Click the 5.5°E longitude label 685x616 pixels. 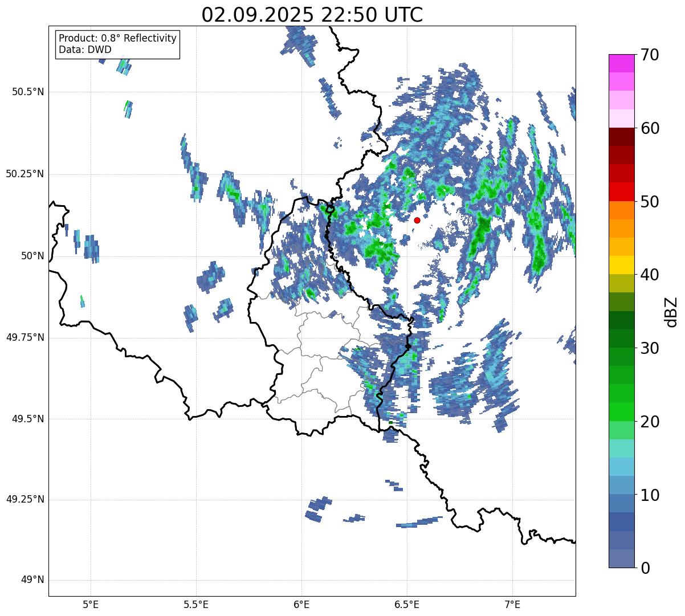pyautogui.click(x=196, y=604)
